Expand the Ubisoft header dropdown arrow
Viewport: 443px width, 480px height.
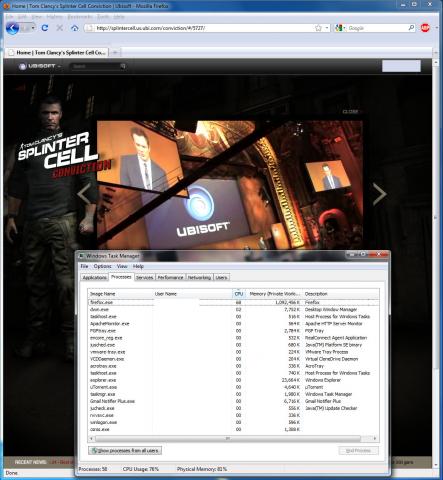(x=59, y=66)
